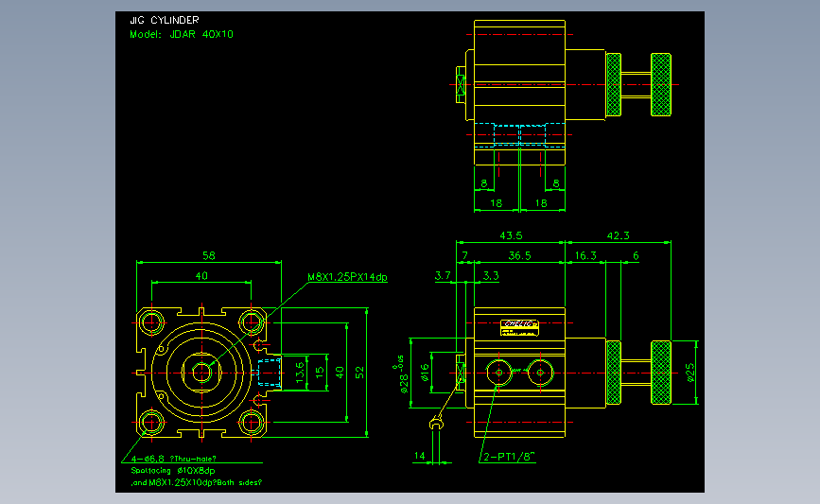820x504 pixels.
Task: Select the "JIG CYLINDER" title text
Action: [x=165, y=21]
